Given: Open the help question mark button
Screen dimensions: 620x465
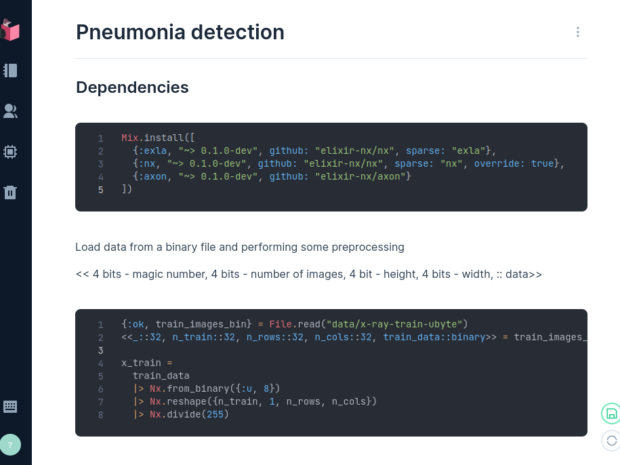Looking at the screenshot, I should pyautogui.click(x=10, y=444).
